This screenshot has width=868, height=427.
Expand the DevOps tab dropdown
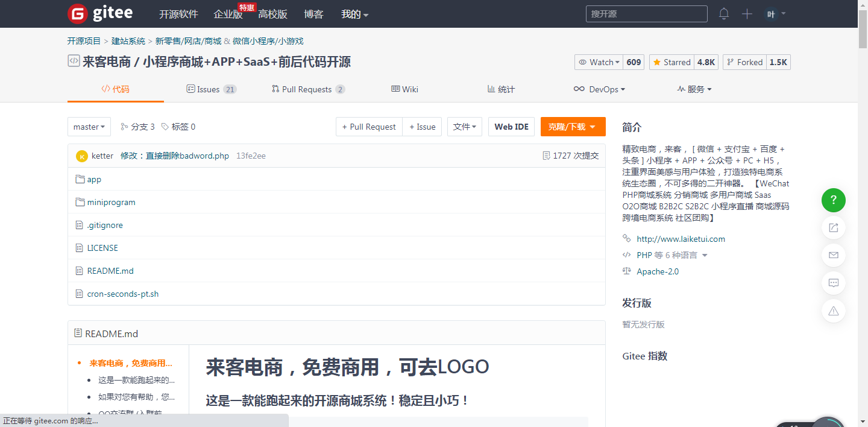tap(599, 89)
